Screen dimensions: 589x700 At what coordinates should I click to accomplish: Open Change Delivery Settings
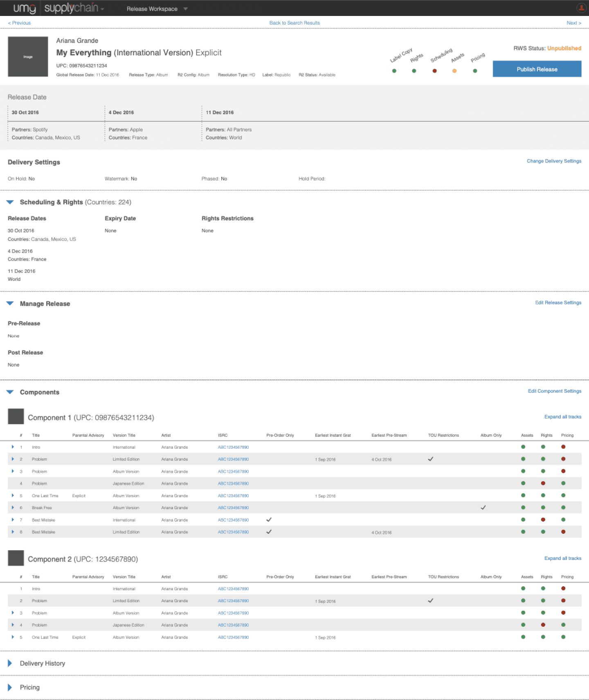point(554,161)
